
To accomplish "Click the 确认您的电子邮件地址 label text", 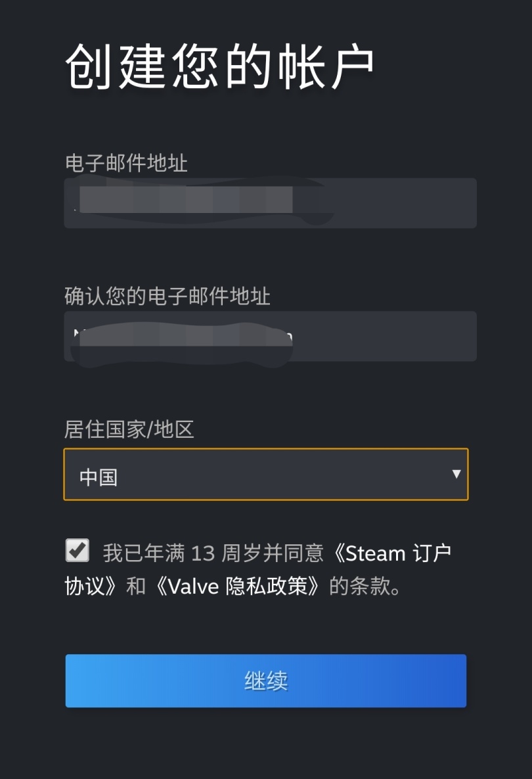I will 167,296.
